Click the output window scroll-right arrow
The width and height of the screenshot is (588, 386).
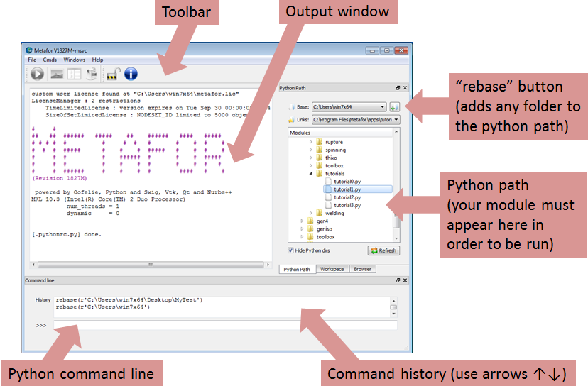(x=268, y=265)
